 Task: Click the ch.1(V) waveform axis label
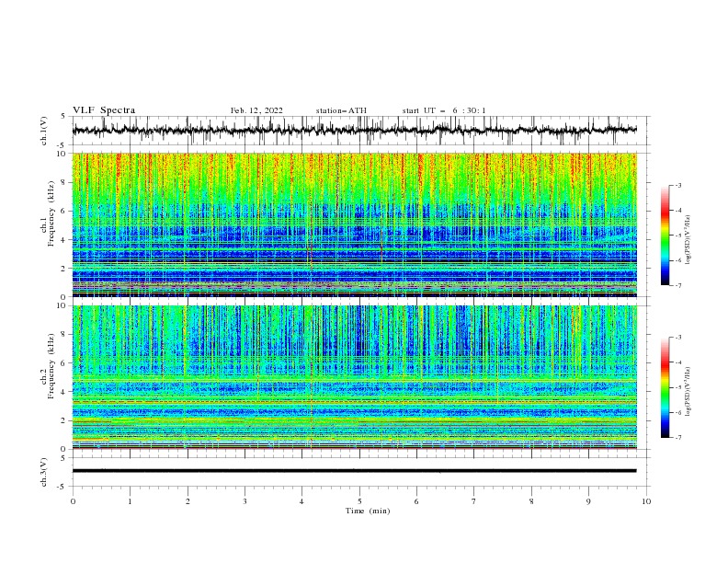[x=44, y=131]
